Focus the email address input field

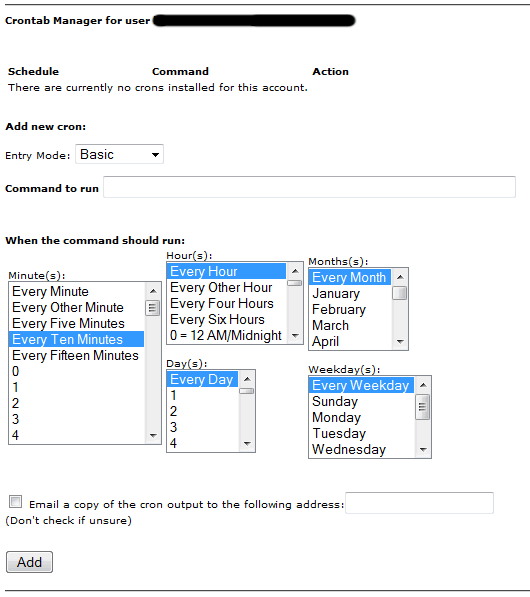419,503
